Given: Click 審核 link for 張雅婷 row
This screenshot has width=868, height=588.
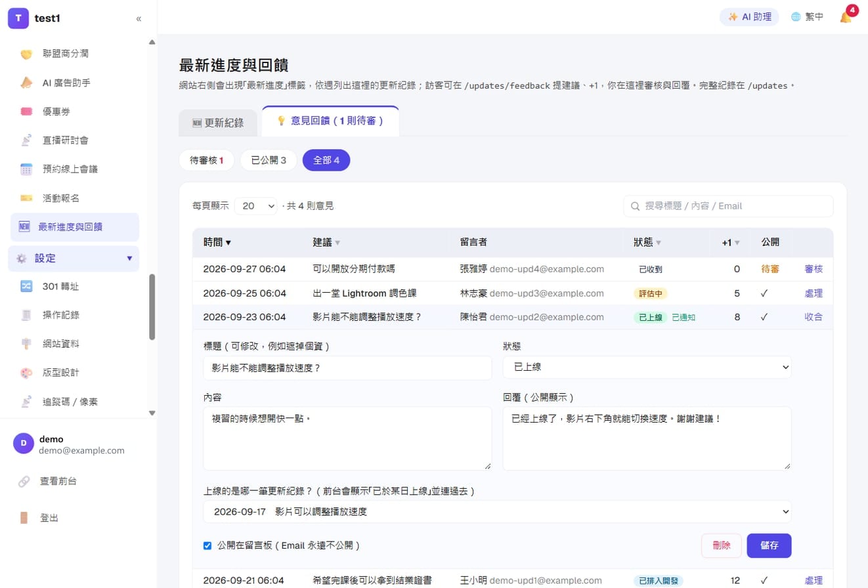Looking at the screenshot, I should (814, 269).
